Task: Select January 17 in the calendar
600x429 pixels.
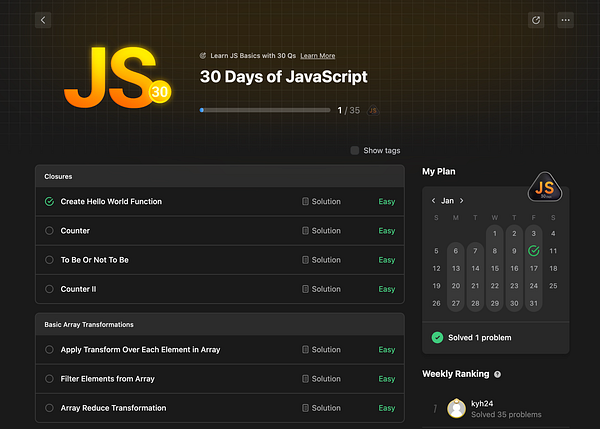Action: (x=533, y=268)
